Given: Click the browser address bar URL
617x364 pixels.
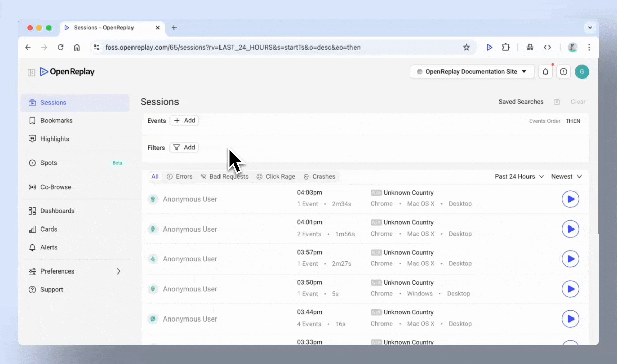Looking at the screenshot, I should pos(233,48).
